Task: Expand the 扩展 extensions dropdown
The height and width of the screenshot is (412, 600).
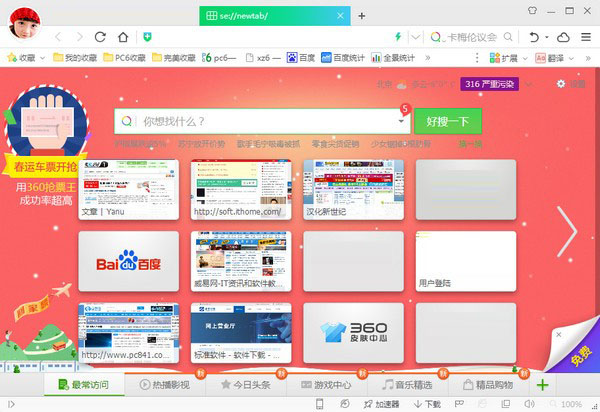Action: pyautogui.click(x=525, y=58)
